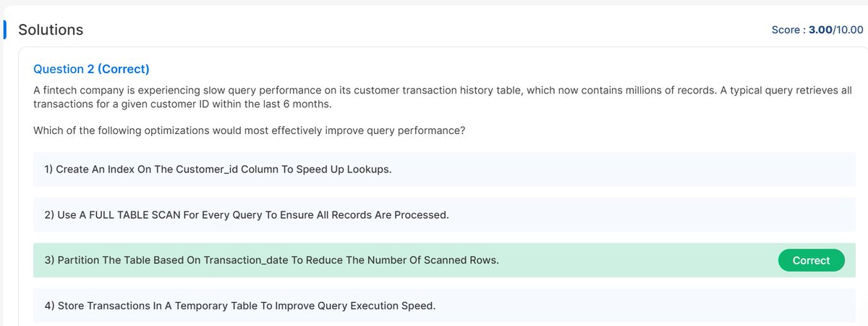Viewport: 868px width, 326px height.
Task: Click the '4)' number of the last option
Action: (x=50, y=306)
